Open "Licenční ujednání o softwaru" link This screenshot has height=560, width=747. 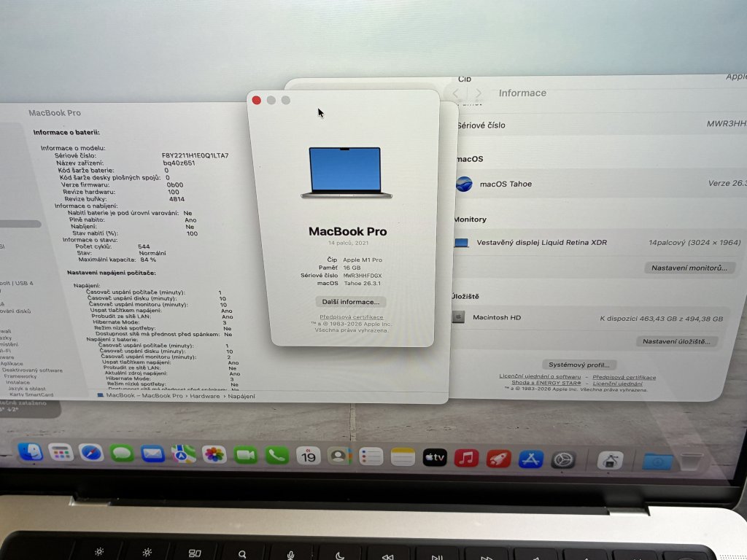[540, 376]
